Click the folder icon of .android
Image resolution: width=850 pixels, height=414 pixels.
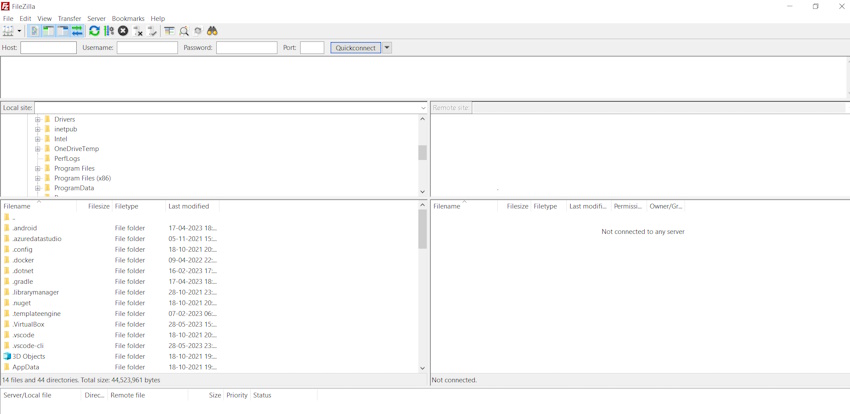(x=7, y=228)
